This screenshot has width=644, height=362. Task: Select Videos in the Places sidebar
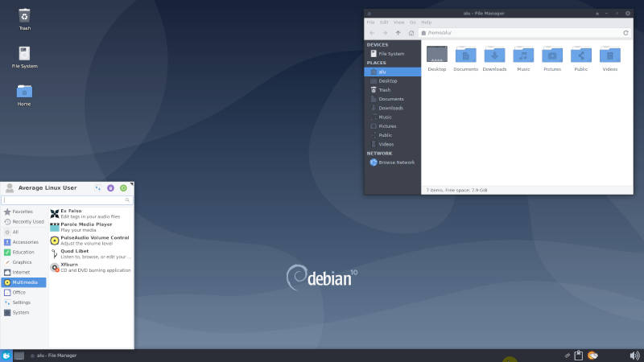point(392,144)
